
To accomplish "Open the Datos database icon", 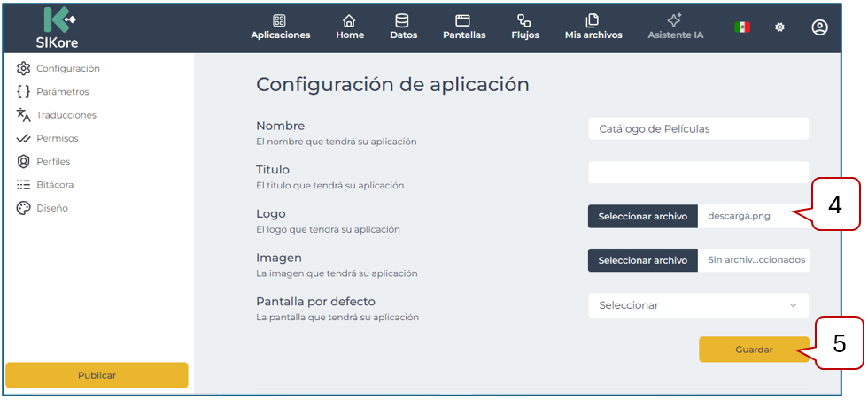I will click(403, 20).
